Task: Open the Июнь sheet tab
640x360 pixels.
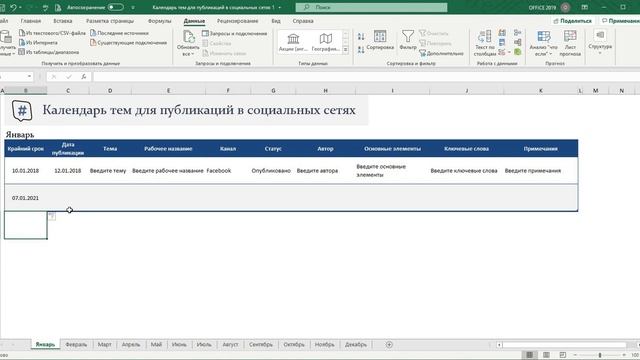Action: (x=179, y=344)
